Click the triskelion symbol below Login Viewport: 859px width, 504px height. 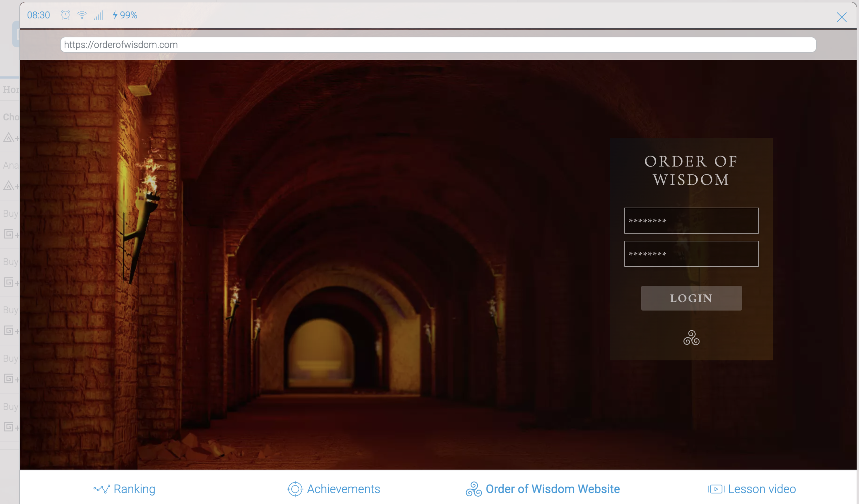pyautogui.click(x=691, y=338)
